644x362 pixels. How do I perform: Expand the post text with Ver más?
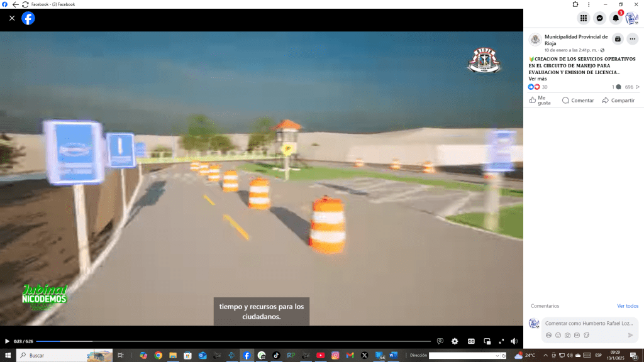pyautogui.click(x=537, y=79)
